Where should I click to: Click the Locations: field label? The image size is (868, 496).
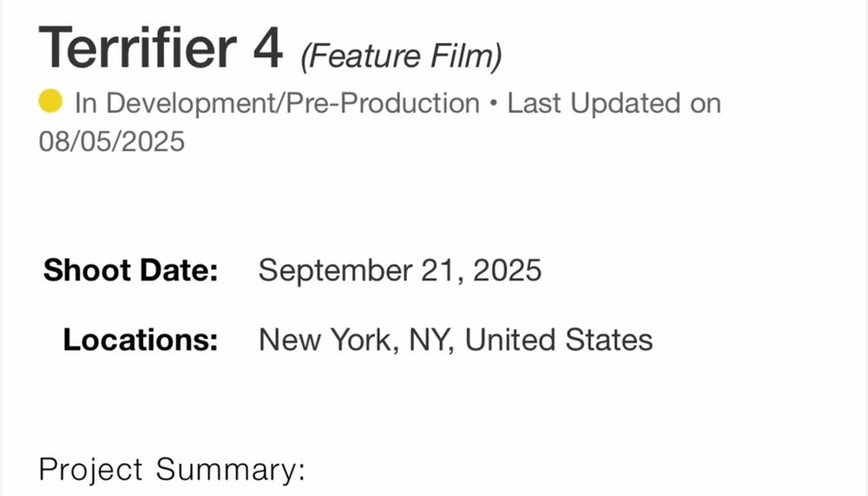pos(140,340)
